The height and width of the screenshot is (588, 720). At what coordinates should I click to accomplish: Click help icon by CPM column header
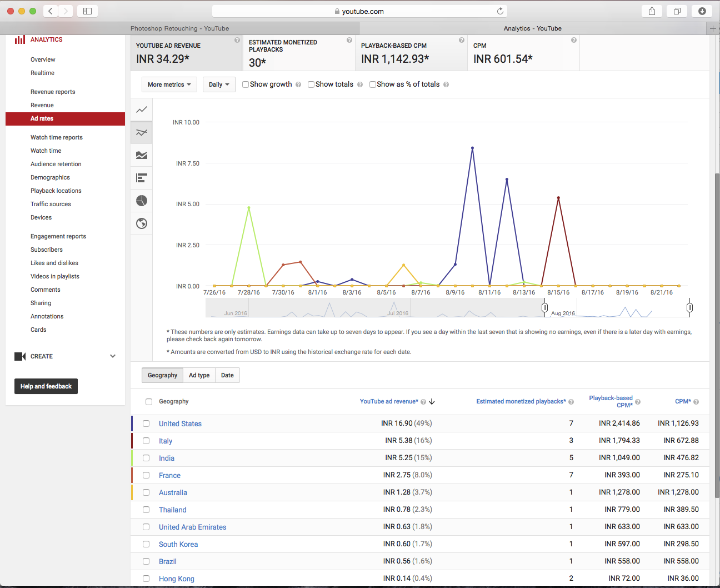coord(696,402)
